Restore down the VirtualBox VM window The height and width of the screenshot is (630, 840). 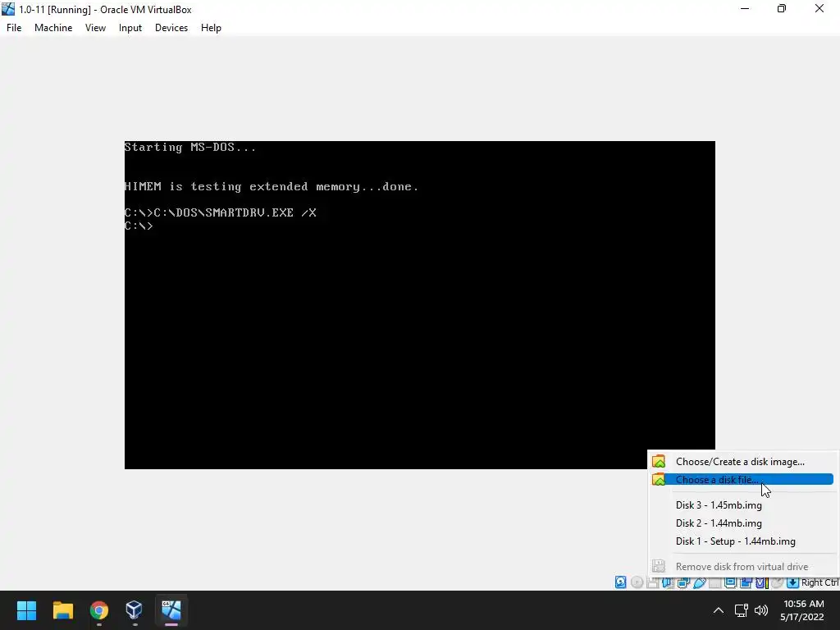782,8
